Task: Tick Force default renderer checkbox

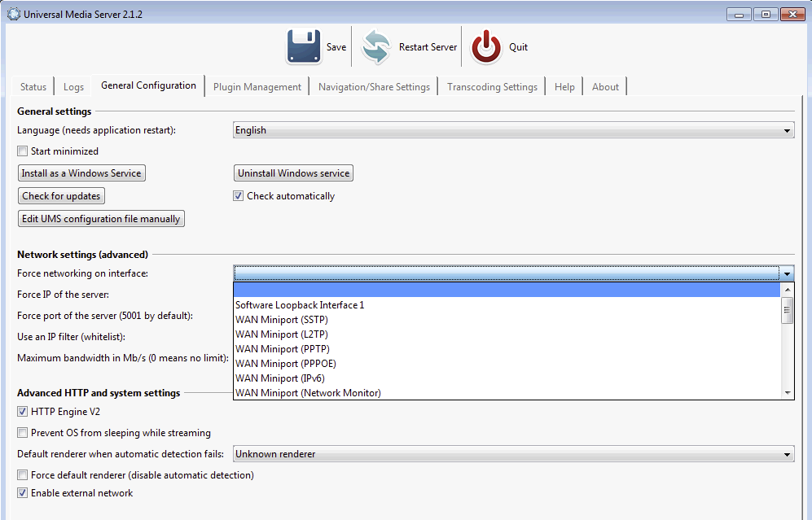Action: pos(22,475)
